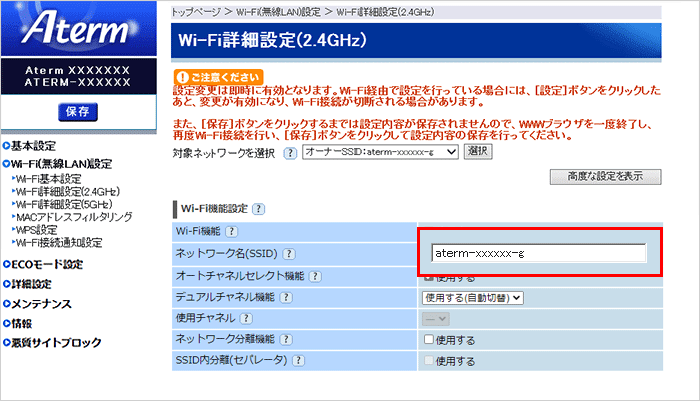The image size is (700, 401).
Task: Click help icon beside ネットワーク名(SSID)
Action: (290, 254)
